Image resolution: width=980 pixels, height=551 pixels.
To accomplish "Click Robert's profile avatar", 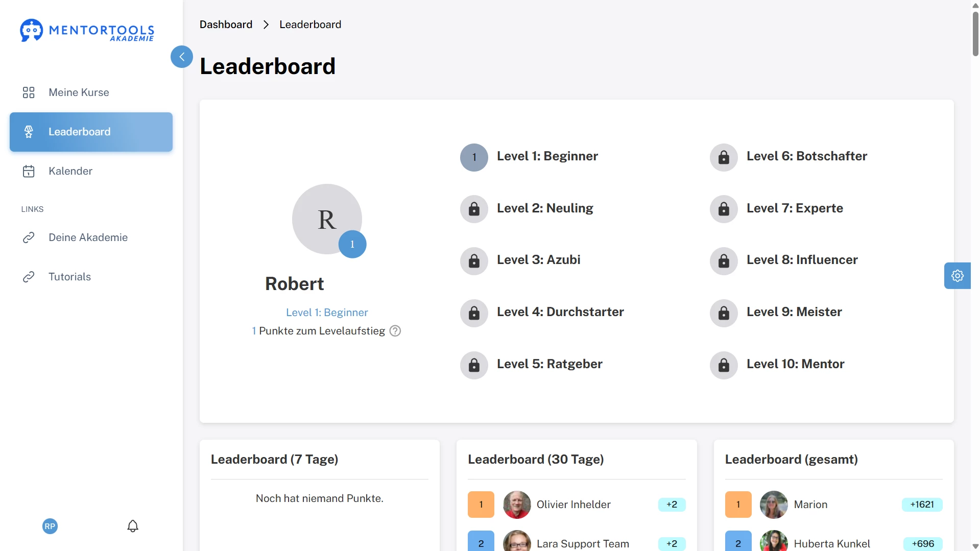I will 327,219.
